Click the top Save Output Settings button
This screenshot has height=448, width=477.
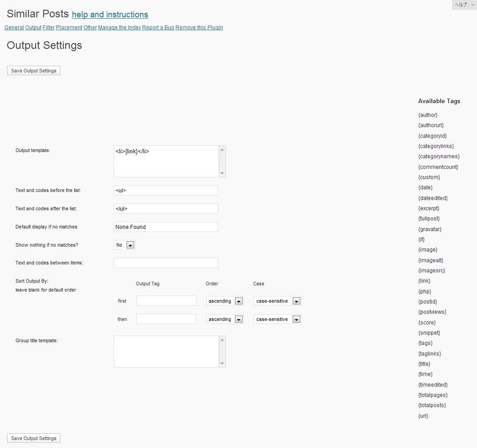[34, 71]
